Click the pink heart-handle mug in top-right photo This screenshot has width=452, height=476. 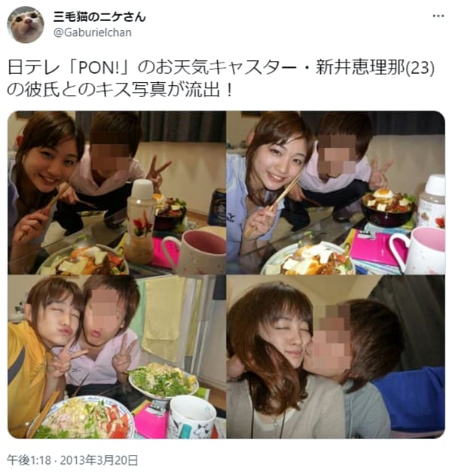coord(420,251)
